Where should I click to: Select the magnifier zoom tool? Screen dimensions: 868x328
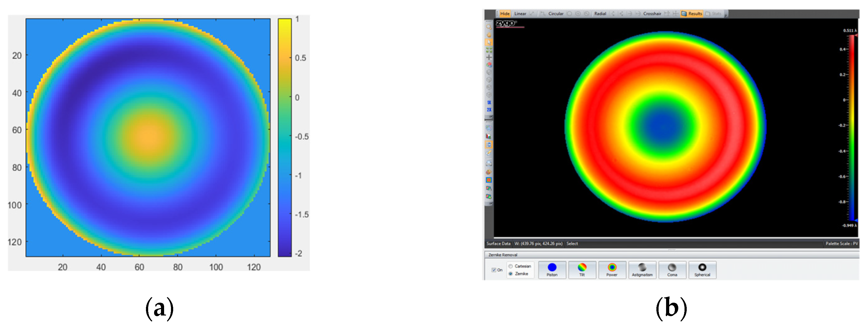tap(489, 27)
